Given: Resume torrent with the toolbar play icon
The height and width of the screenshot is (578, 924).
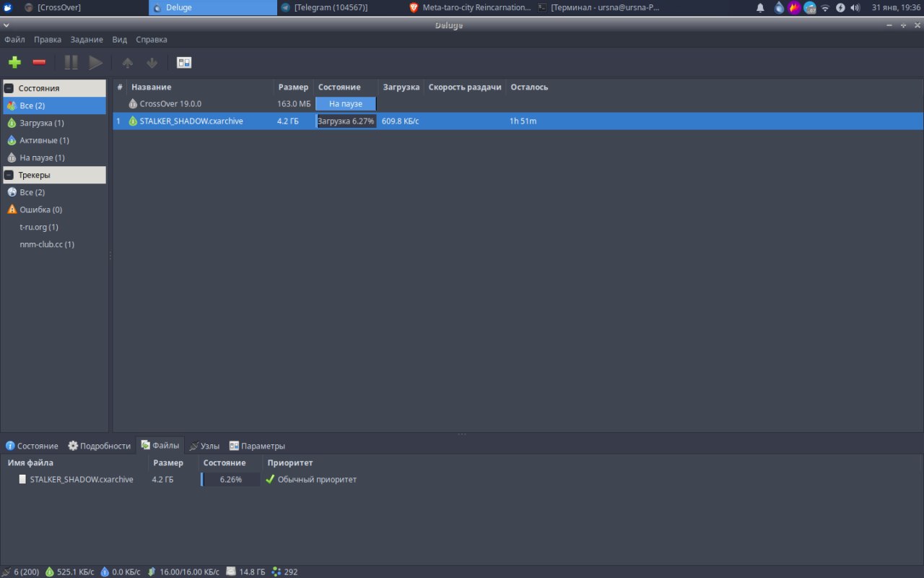Looking at the screenshot, I should pos(95,63).
